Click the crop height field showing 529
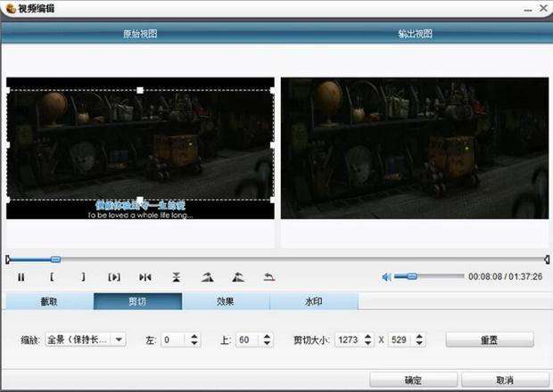The width and height of the screenshot is (553, 392). click(x=401, y=339)
